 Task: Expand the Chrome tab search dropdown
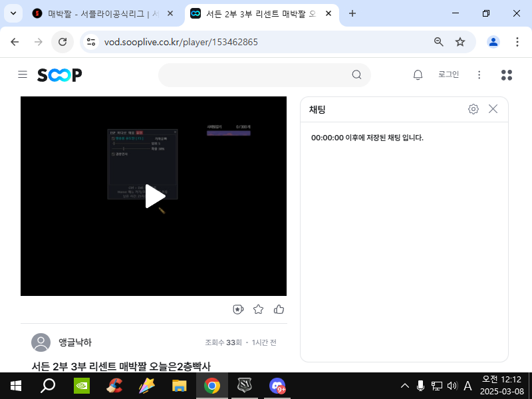click(13, 13)
